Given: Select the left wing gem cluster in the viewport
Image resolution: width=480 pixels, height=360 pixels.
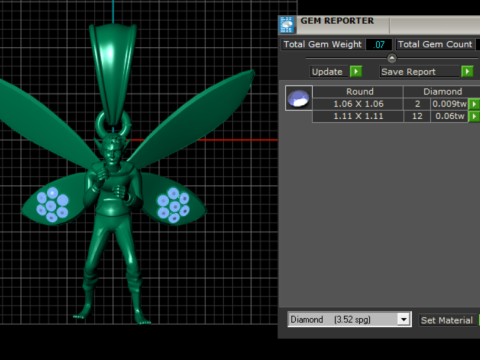Looking at the screenshot, I should point(52,205).
